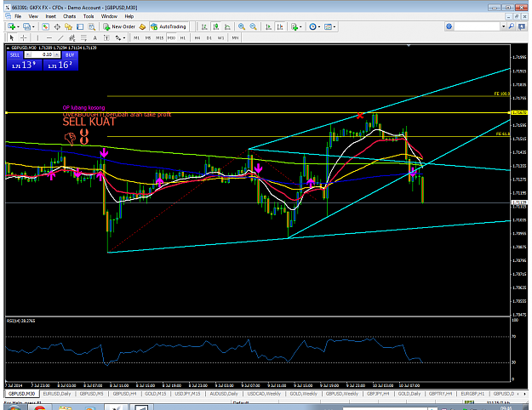Click the BUY one-click button
Screen dimensions: 532x410
point(70,55)
